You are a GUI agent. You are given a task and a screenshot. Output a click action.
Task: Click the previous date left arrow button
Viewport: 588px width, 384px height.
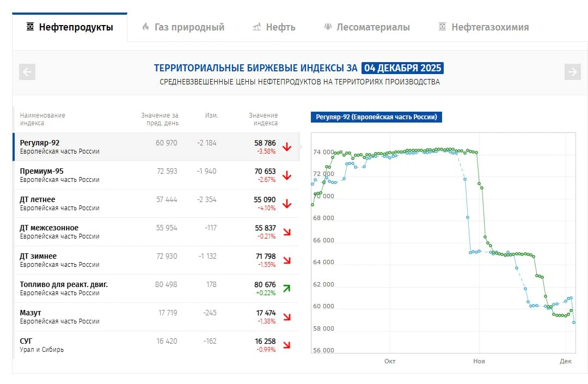click(x=27, y=72)
